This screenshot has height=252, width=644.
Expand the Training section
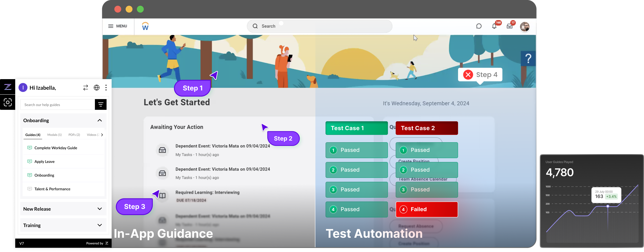tap(100, 225)
